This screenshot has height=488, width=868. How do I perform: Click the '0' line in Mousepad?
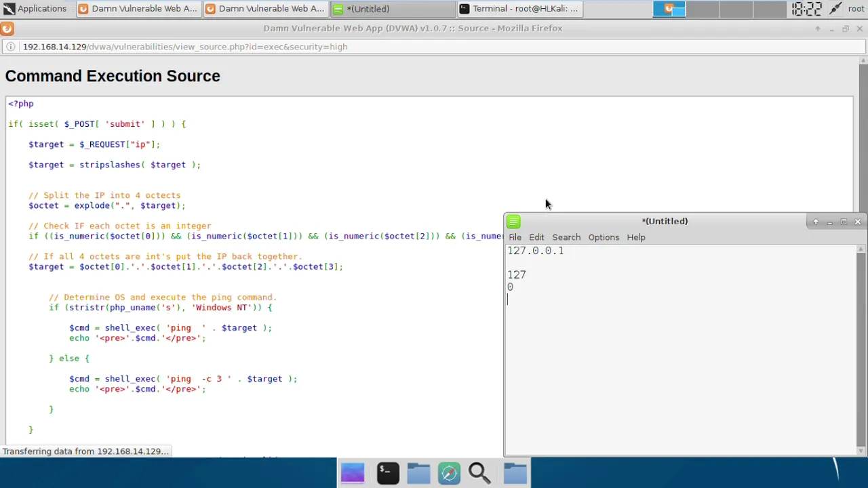tap(511, 287)
